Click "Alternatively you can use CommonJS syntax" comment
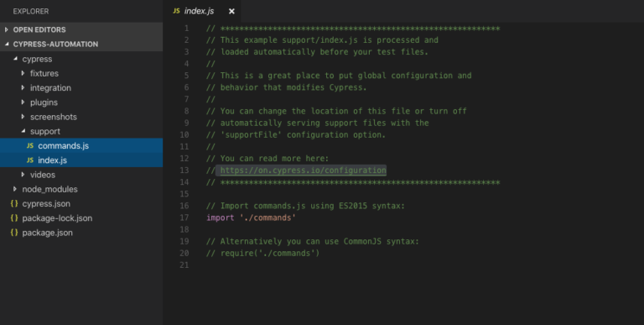Viewport: 644px width, 325px height. tap(319, 241)
